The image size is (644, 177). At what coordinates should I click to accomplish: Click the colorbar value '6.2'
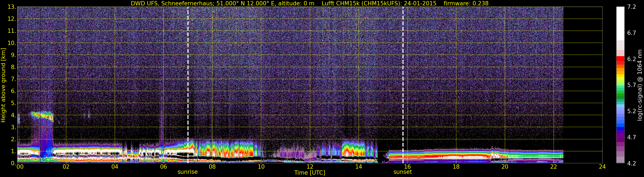pyautogui.click(x=632, y=59)
